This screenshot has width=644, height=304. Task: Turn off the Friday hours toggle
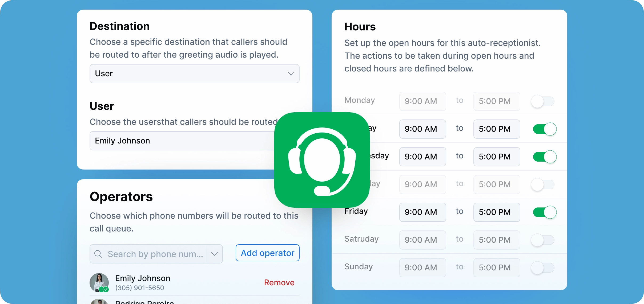(544, 212)
